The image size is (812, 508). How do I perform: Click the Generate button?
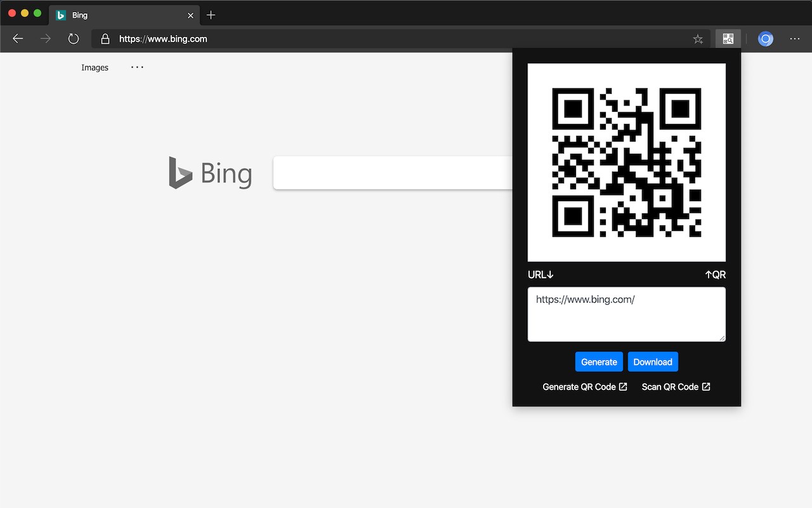[x=599, y=362]
